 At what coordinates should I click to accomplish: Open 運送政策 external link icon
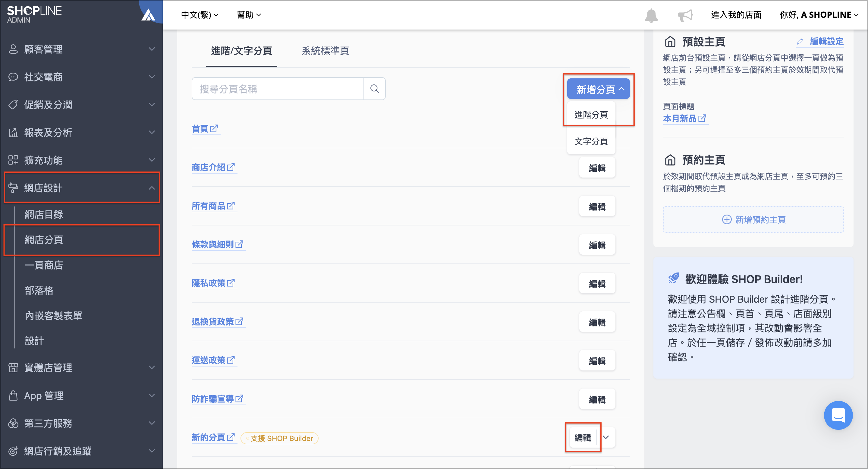click(x=231, y=360)
